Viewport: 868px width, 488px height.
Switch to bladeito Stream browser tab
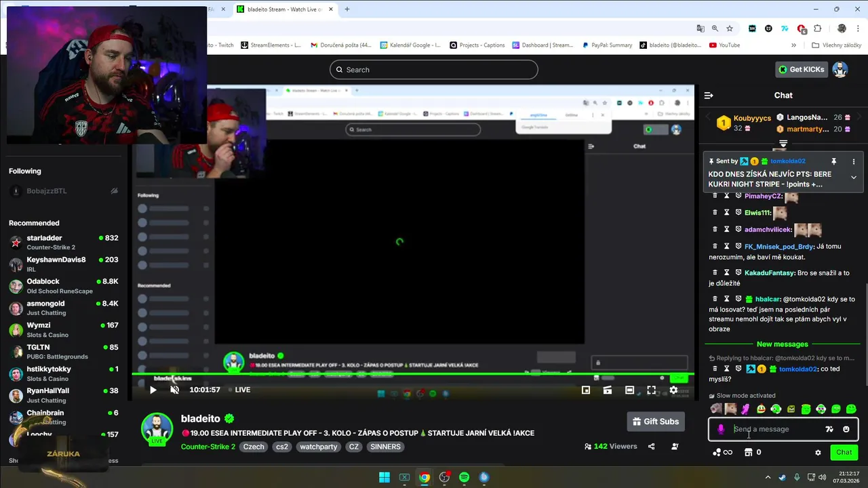coord(285,9)
